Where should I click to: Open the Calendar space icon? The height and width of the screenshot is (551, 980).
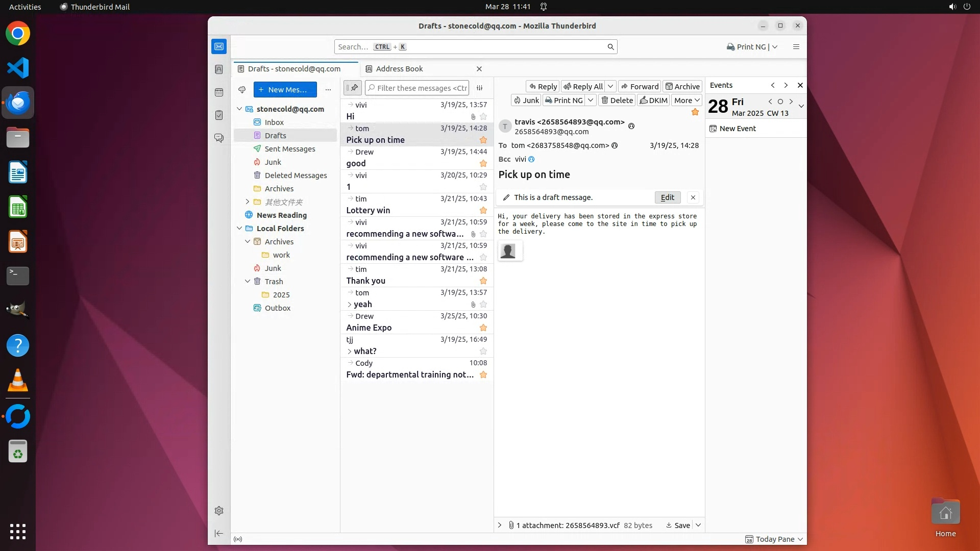click(219, 92)
